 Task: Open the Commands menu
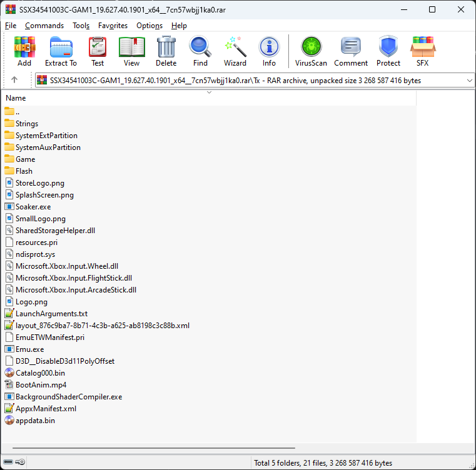(44, 26)
